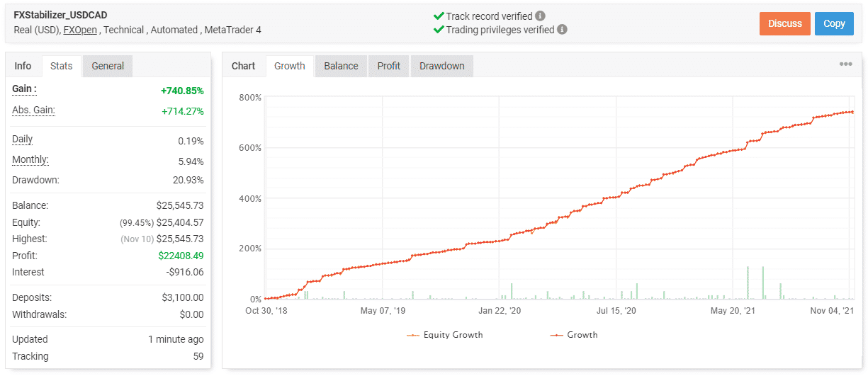Click the Interest value -$916.06
Screen dimensions: 868x376
(186, 272)
